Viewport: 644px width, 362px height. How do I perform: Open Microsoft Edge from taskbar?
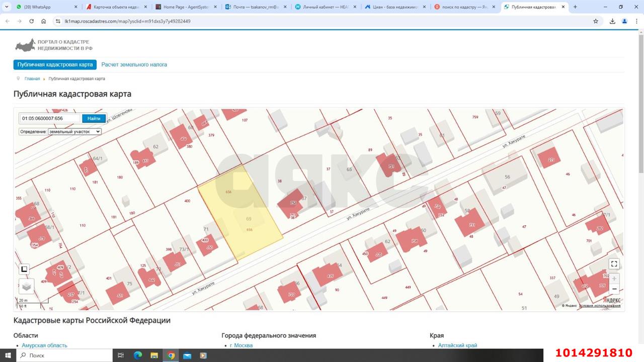click(x=138, y=355)
